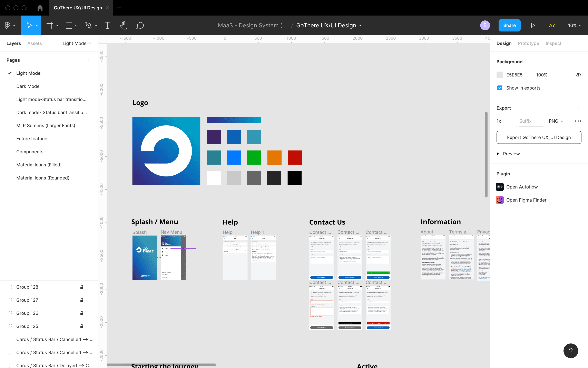Open a new tab with plus icon
Viewport: 588px width, 368px height.
click(x=119, y=8)
